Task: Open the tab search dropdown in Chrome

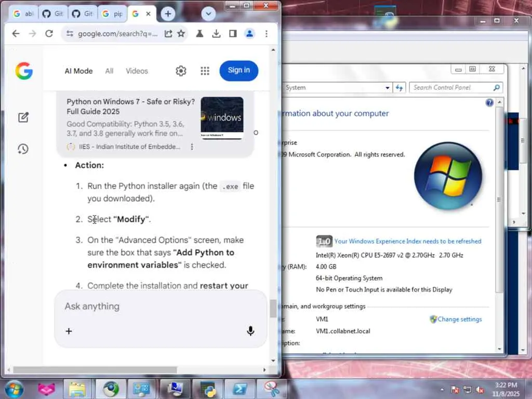Action: click(x=208, y=14)
